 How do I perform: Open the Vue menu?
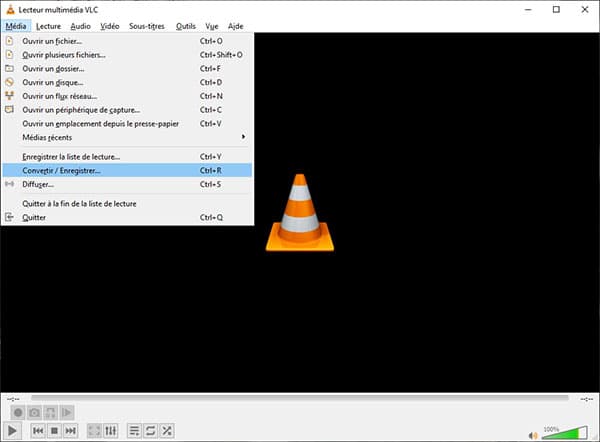click(x=212, y=26)
